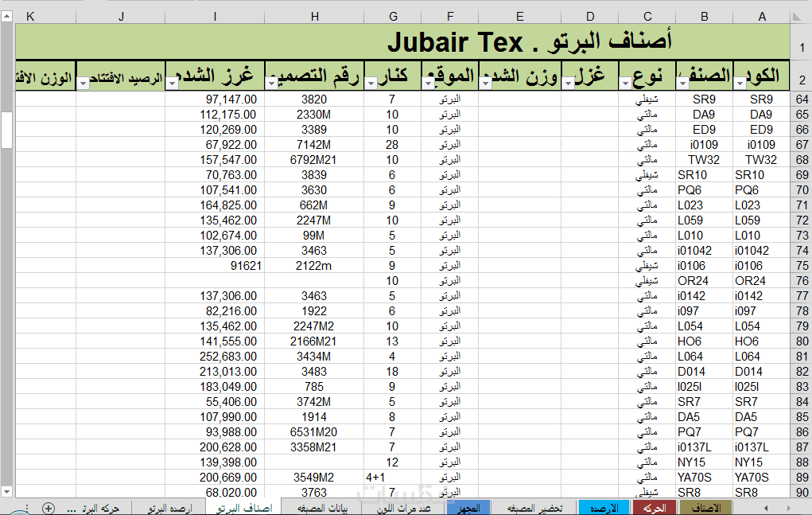This screenshot has height=515, width=812.
Task: Select cell with value 252,683.00
Action: tap(215, 357)
